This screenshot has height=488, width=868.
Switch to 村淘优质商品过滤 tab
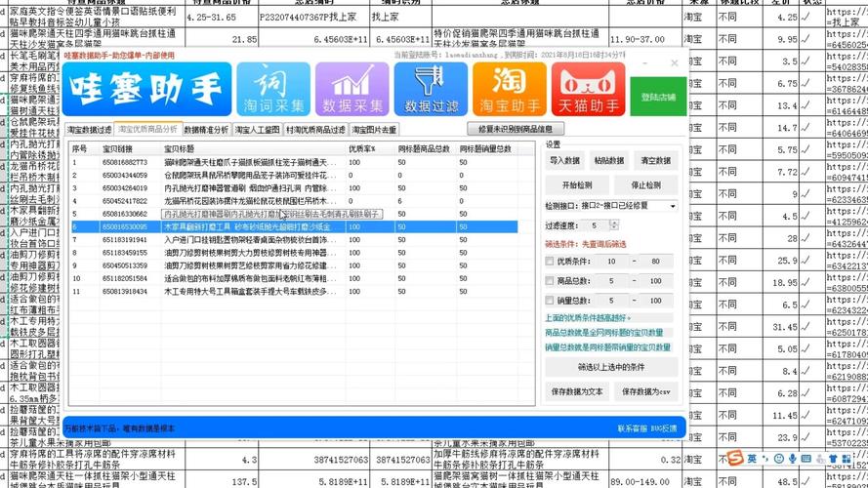(x=315, y=130)
